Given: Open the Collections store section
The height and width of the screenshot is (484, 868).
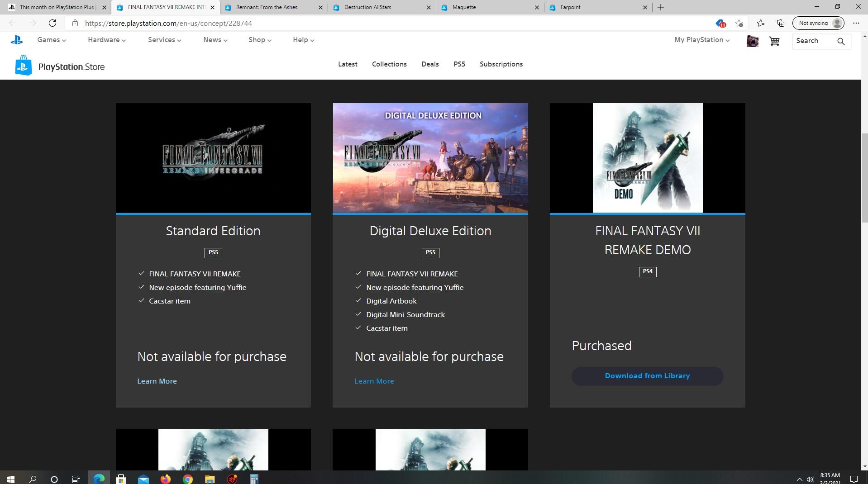Looking at the screenshot, I should (x=389, y=64).
